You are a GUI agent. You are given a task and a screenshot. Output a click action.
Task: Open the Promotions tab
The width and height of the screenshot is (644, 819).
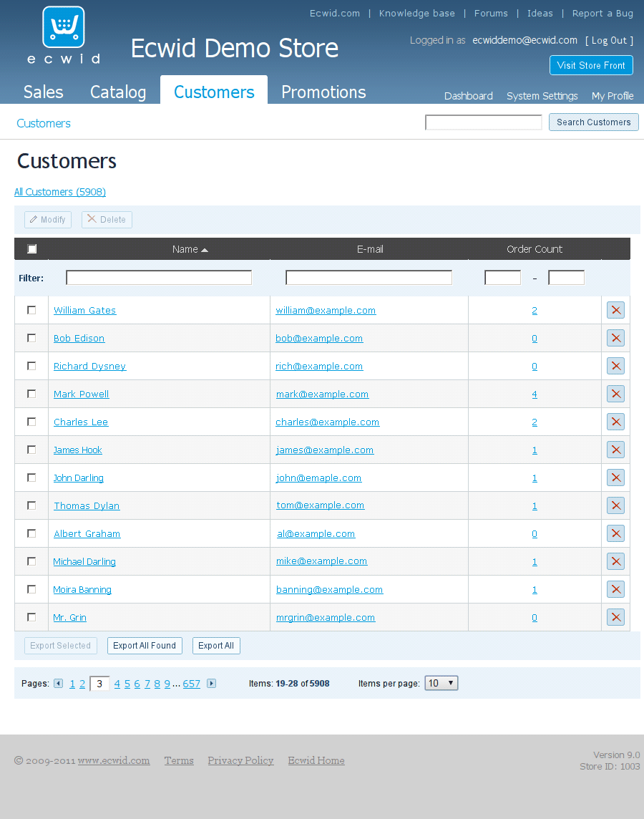pos(323,92)
